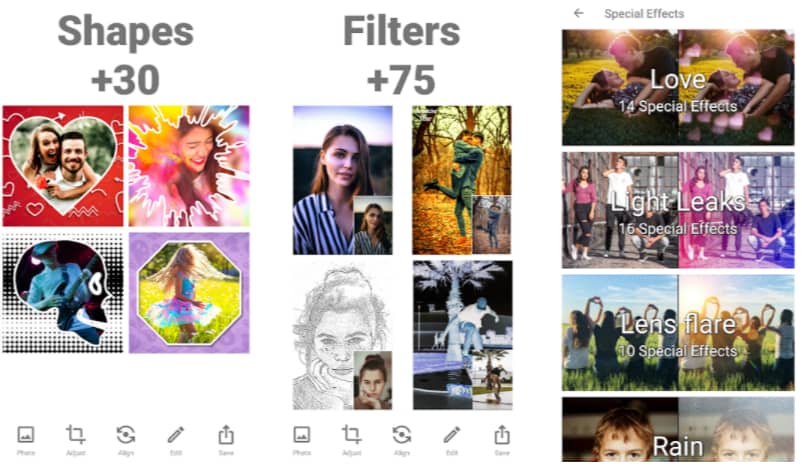Tap the Photo icon in the Filters screen toolbar
The width and height of the screenshot is (802, 474).
302,440
